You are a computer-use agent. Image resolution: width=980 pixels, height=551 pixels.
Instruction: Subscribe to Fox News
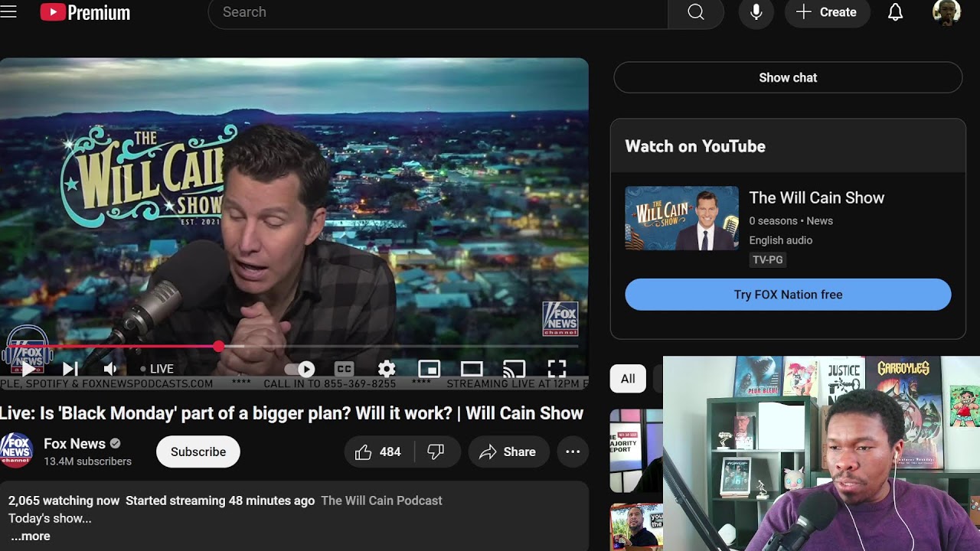tap(198, 452)
